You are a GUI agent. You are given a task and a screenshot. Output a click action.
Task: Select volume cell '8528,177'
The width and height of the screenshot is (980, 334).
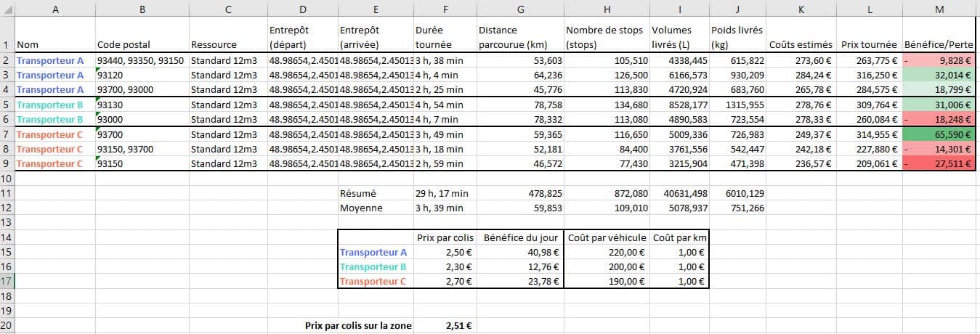pos(679,105)
